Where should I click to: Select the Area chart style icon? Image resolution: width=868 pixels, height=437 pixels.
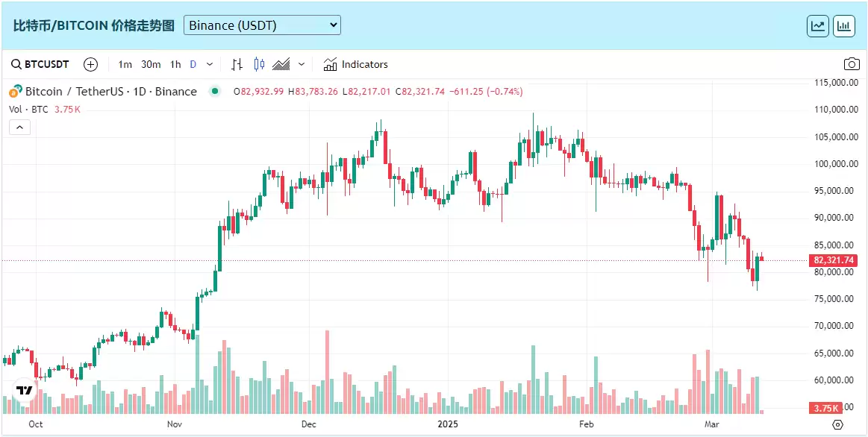point(281,64)
